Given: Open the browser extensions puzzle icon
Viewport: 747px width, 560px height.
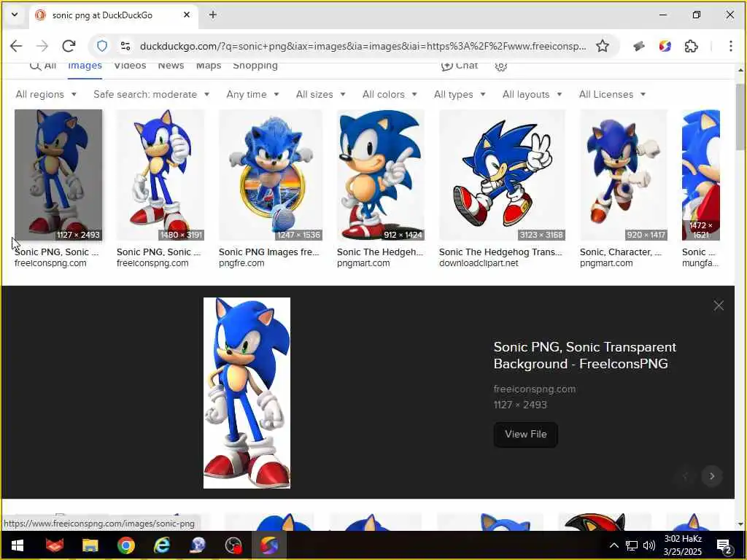Looking at the screenshot, I should pos(691,46).
